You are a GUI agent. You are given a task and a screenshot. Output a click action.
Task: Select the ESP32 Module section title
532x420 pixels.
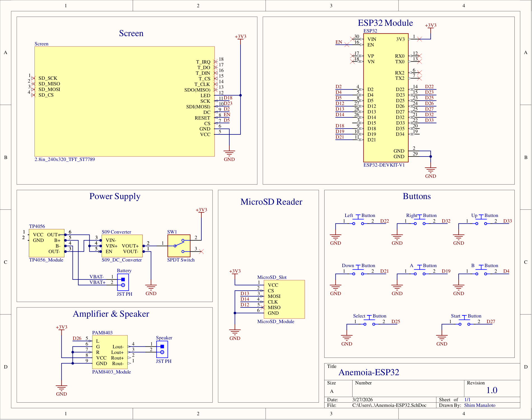385,23
